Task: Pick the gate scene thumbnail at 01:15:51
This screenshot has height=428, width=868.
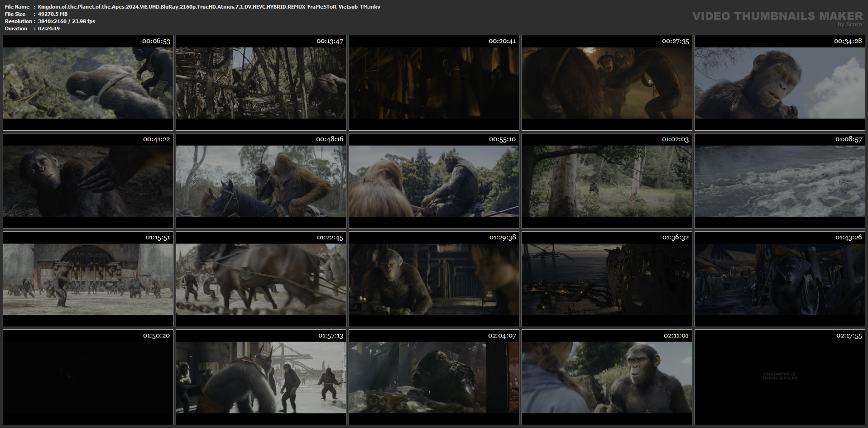Action: point(88,279)
